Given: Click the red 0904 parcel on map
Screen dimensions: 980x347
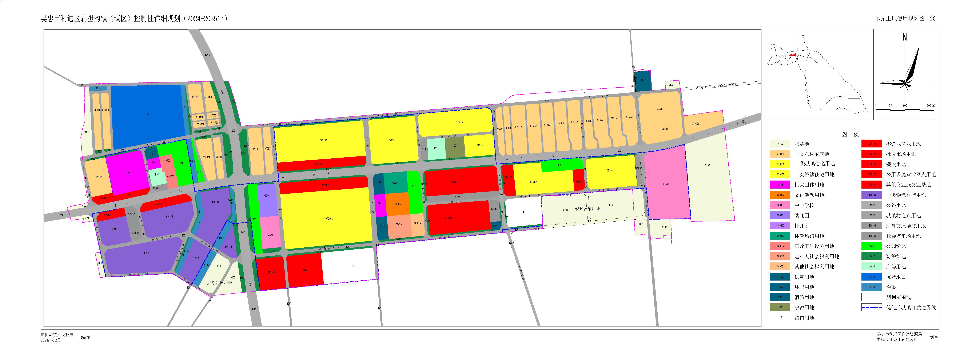Looking at the screenshot, I should tap(305, 270).
